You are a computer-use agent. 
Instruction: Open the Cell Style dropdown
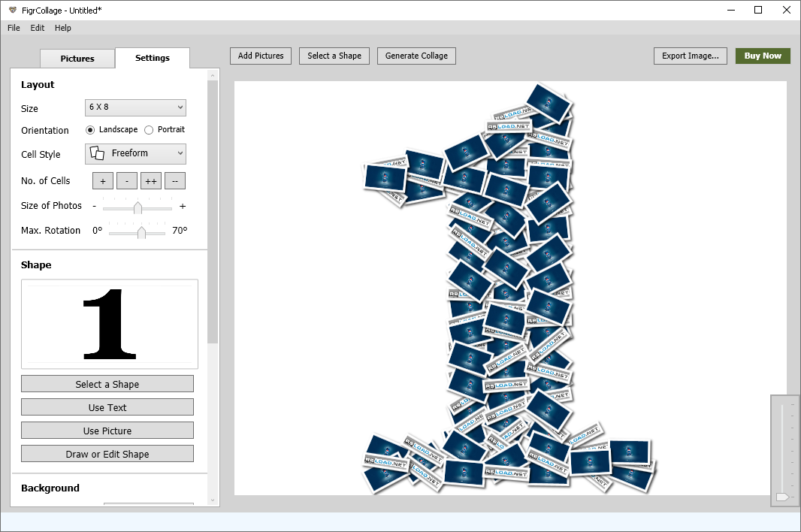pos(135,153)
